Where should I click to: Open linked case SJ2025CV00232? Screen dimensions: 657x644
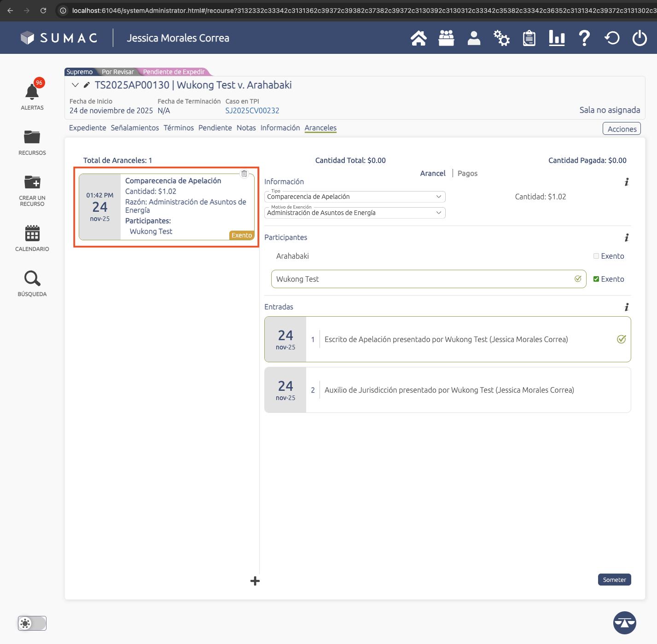click(252, 110)
